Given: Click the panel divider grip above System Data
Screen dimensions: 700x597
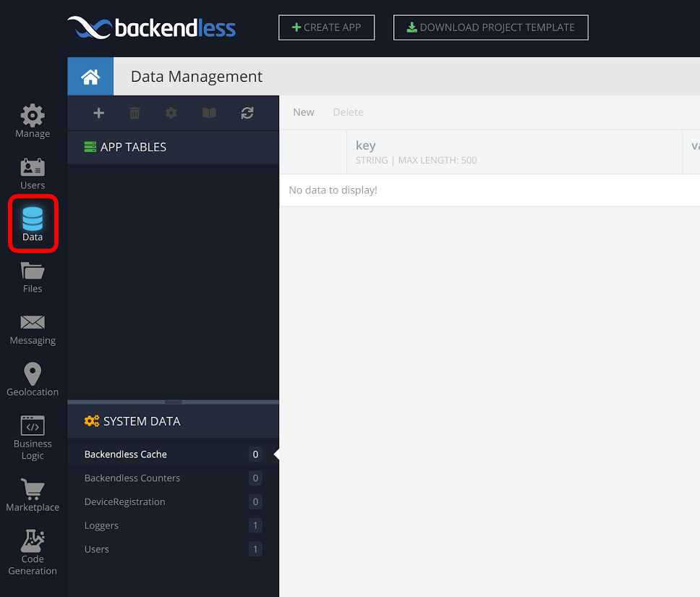Looking at the screenshot, I should pos(174,402).
